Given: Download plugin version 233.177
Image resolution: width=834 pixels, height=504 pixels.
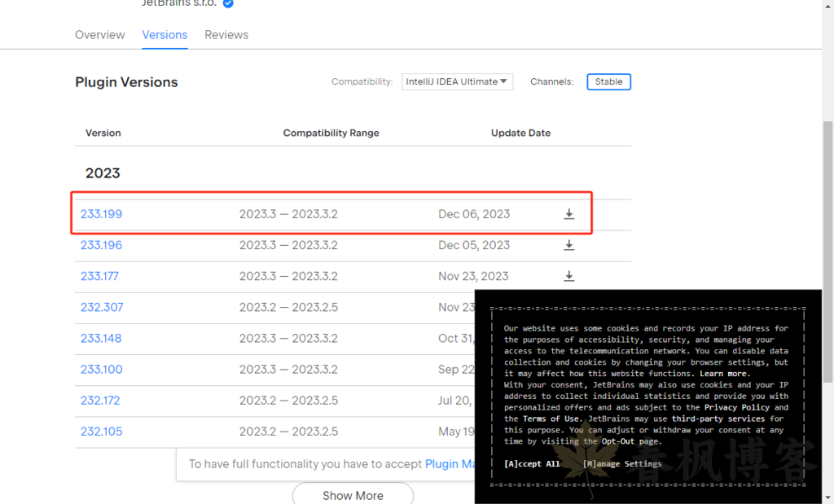Looking at the screenshot, I should tap(569, 276).
